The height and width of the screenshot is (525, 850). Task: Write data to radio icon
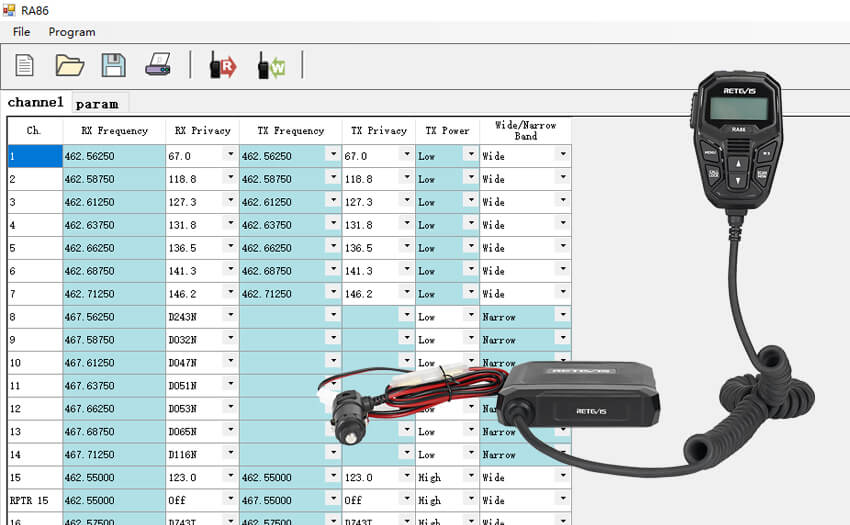[x=271, y=65]
